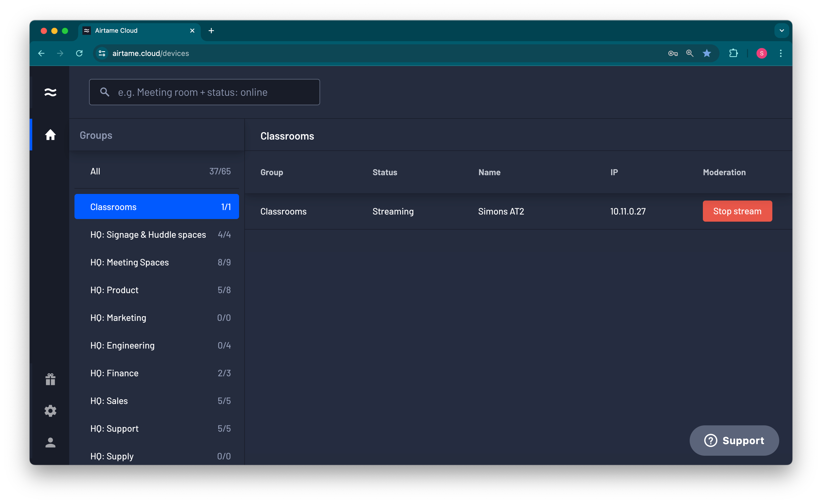Open the user profile icon in sidebar
The image size is (822, 504).
click(x=50, y=443)
